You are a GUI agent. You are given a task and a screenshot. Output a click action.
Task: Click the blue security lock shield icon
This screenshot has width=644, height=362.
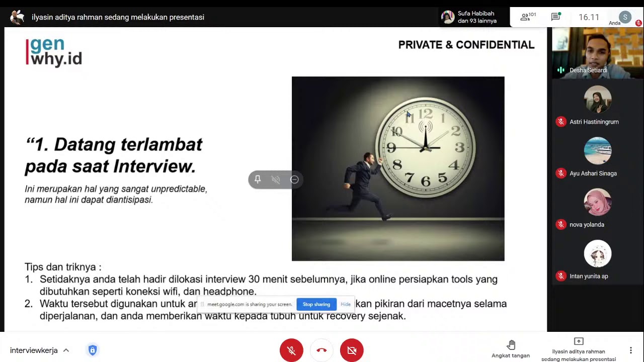93,350
